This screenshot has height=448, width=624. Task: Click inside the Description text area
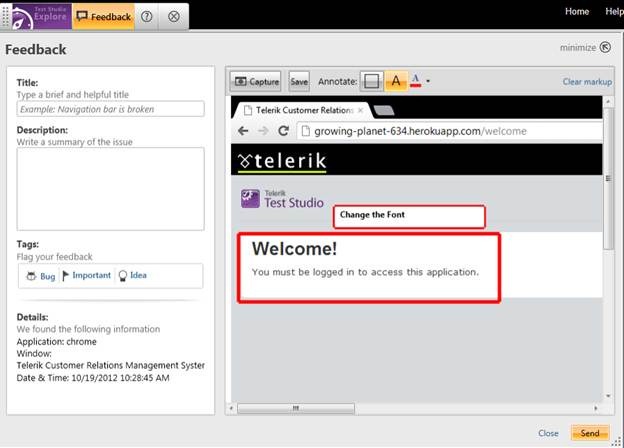[110, 188]
